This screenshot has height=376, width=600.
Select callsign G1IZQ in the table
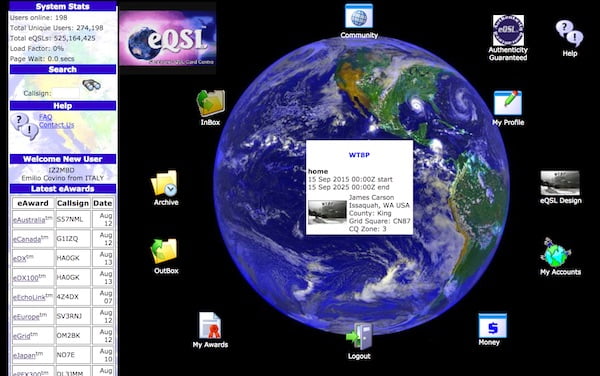(x=67, y=239)
